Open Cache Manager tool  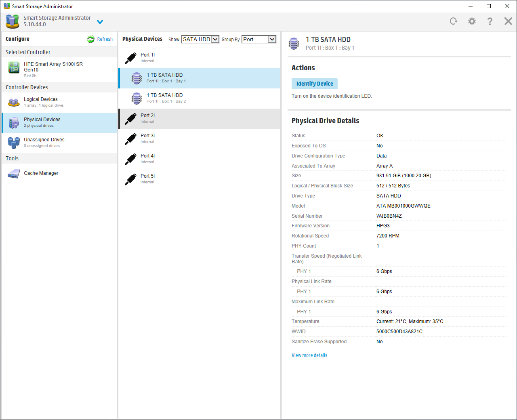[59, 173]
